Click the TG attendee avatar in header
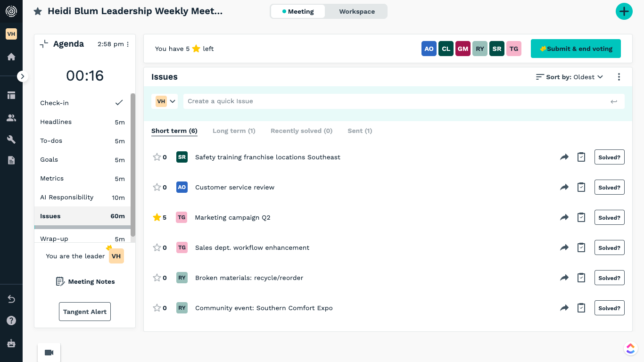 click(x=514, y=49)
